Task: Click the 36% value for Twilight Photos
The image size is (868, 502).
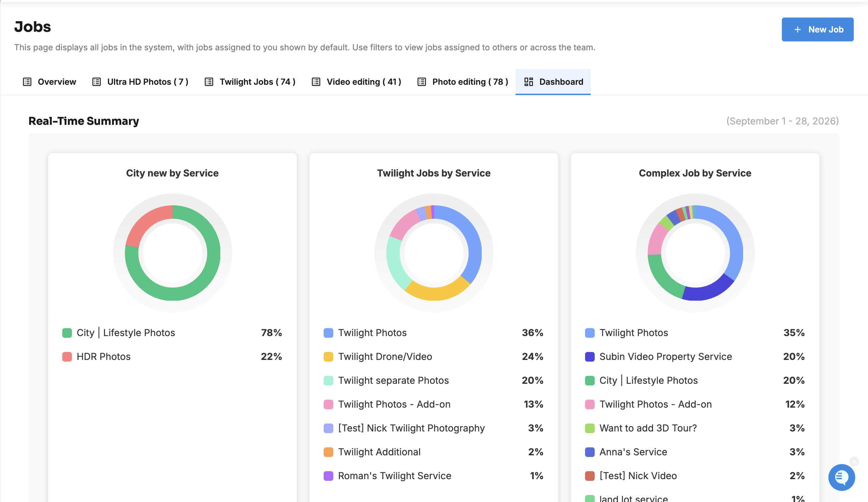Action: coord(532,333)
